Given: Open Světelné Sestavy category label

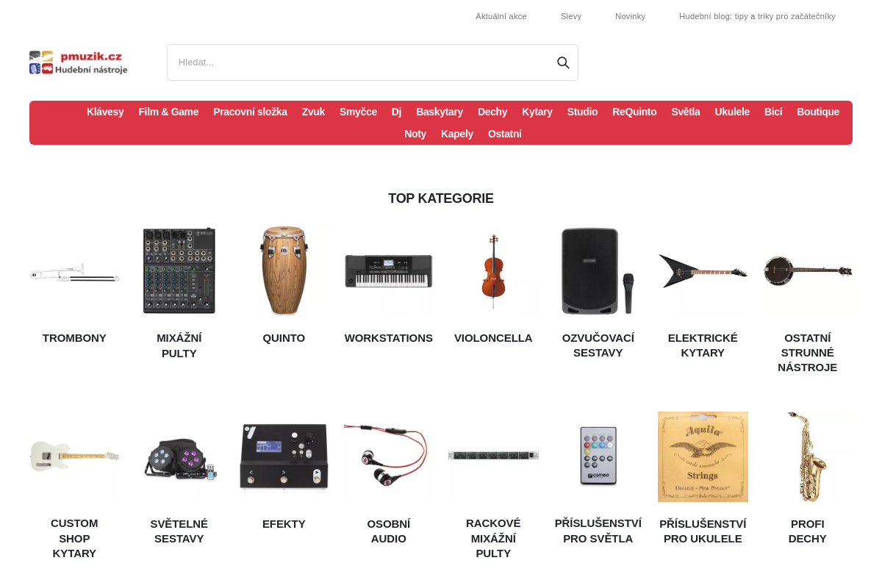Looking at the screenshot, I should pos(179,531).
